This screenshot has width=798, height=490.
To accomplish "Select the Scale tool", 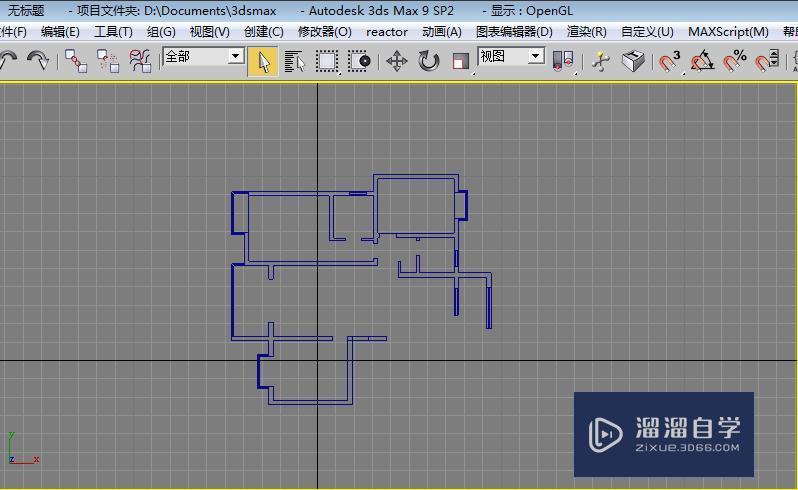I will (460, 62).
